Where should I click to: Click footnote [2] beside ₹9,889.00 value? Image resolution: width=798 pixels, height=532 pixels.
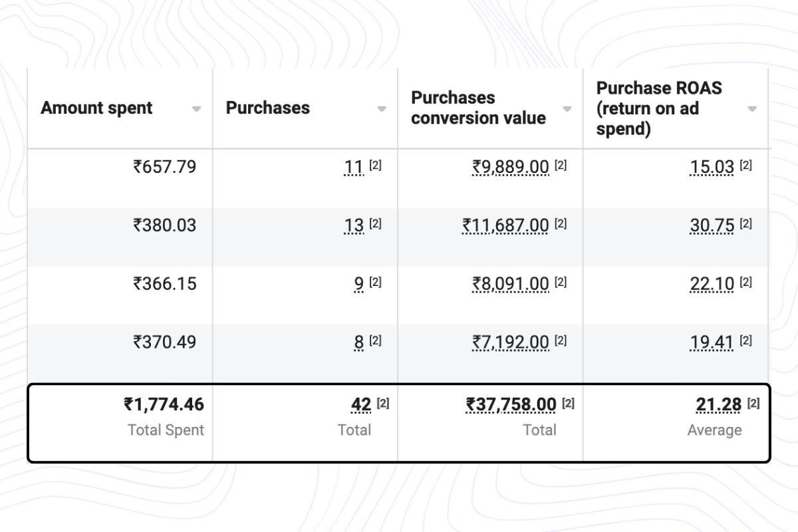561,166
